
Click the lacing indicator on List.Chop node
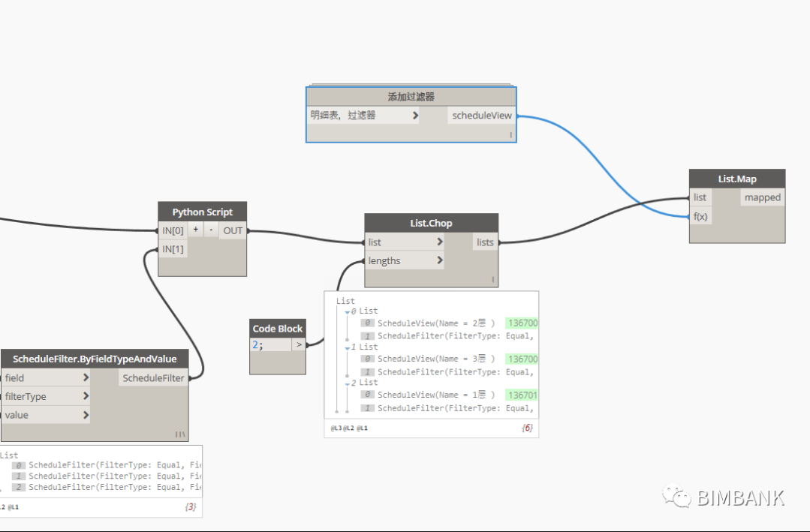pyautogui.click(x=492, y=279)
